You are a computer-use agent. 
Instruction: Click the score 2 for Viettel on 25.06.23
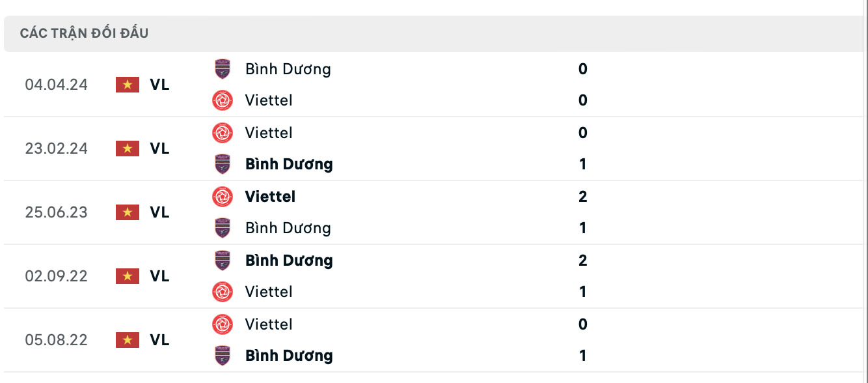pos(582,196)
